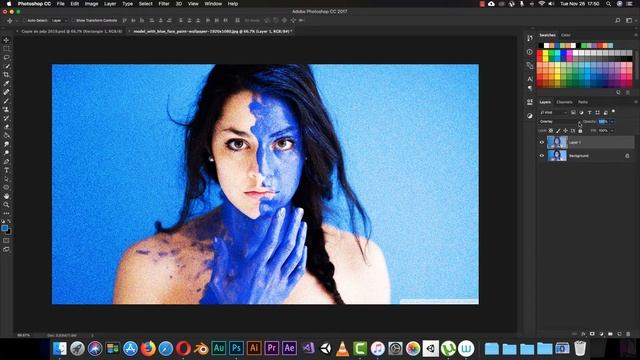Select the Type tool
Screen dimensions: 640x360
click(6, 170)
